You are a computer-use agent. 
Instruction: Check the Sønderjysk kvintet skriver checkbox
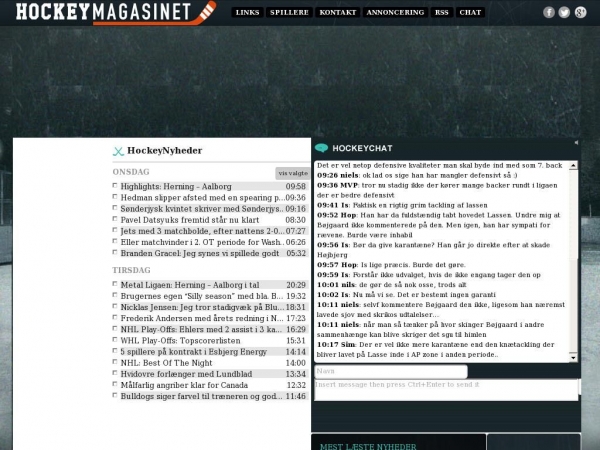115,208
